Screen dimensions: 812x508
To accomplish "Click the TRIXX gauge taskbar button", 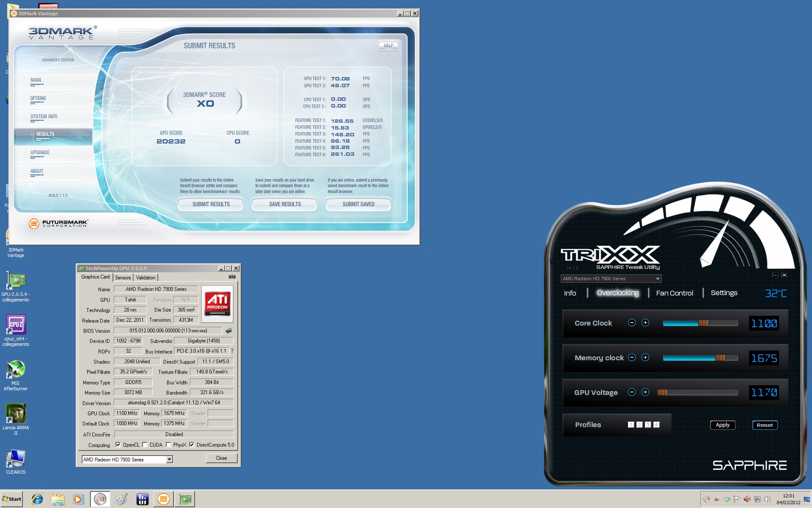I will coord(100,499).
